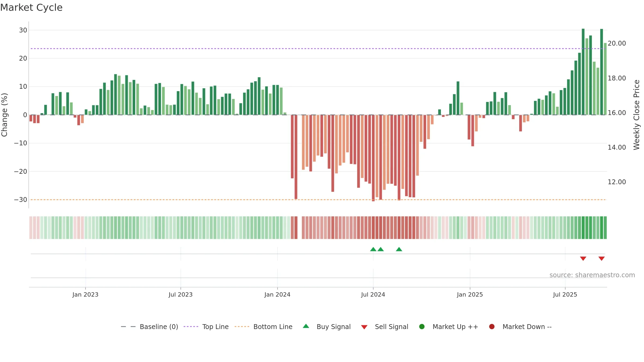Screen dimensions: 644x362
Task: Click the green Buy Signal triangle in legend
Action: click(306, 326)
